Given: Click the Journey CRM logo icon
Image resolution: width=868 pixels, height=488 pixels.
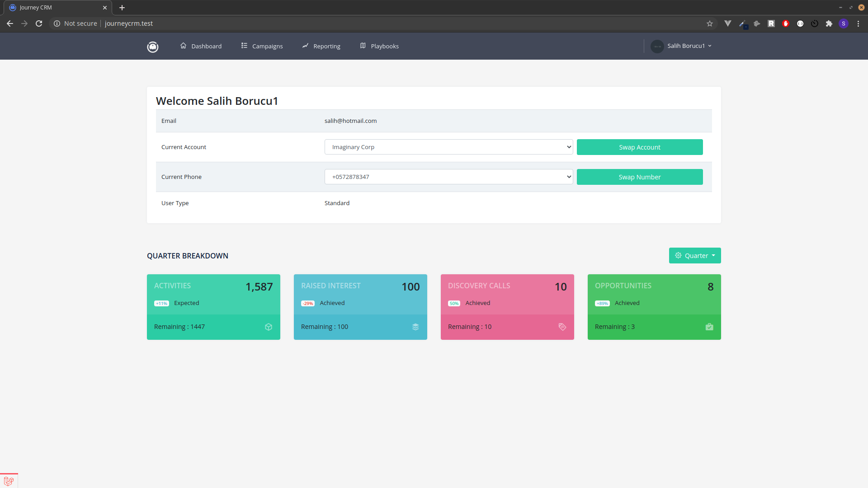Looking at the screenshot, I should click(153, 47).
